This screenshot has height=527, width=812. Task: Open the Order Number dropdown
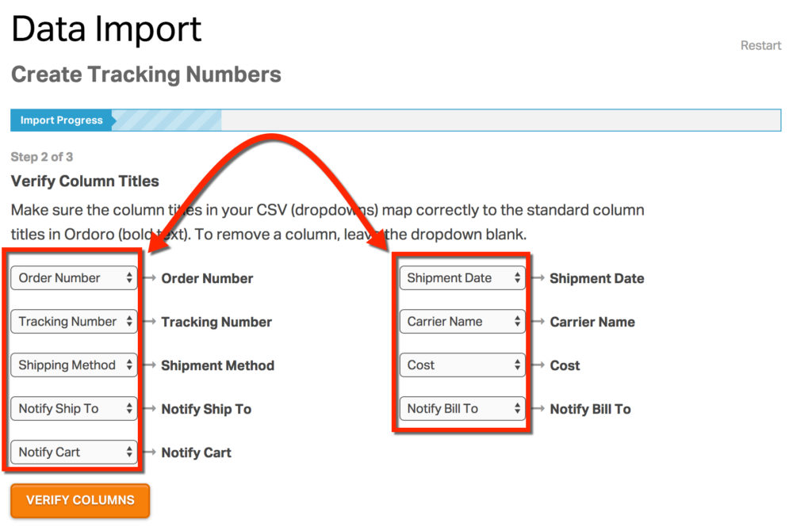pos(74,278)
